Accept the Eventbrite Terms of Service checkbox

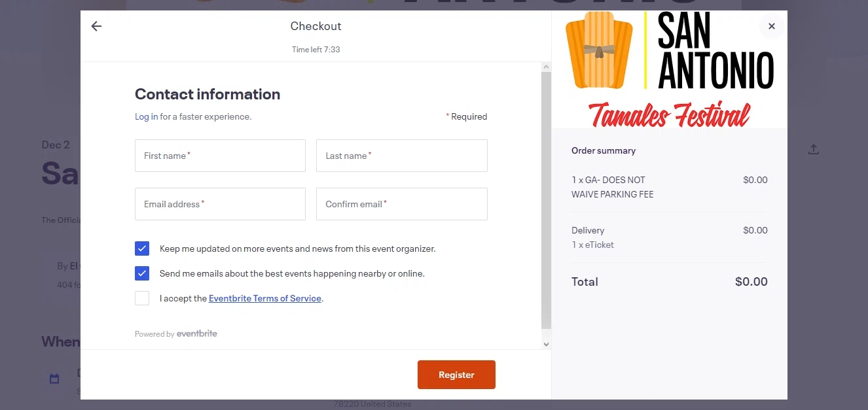[142, 298]
